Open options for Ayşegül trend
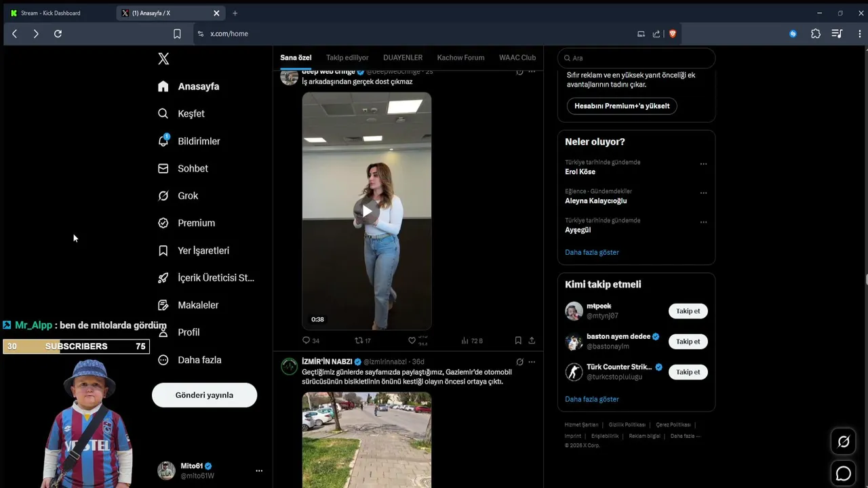The width and height of the screenshot is (868, 488). (x=703, y=222)
